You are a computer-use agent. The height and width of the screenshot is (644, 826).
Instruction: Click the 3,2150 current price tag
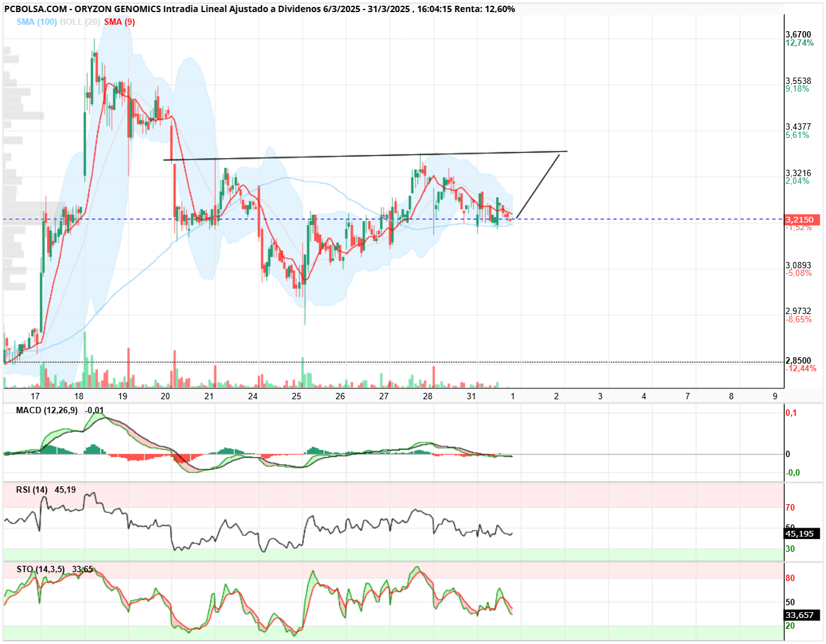(802, 219)
